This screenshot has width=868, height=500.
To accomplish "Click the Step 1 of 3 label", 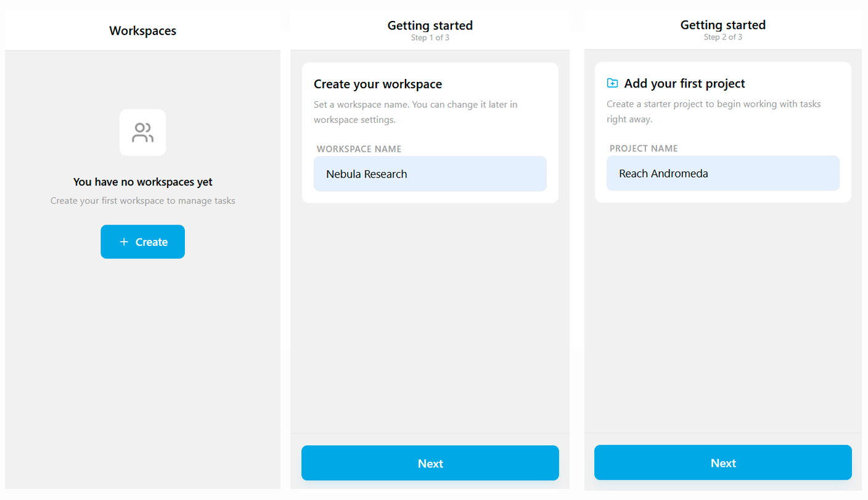I will [x=430, y=37].
